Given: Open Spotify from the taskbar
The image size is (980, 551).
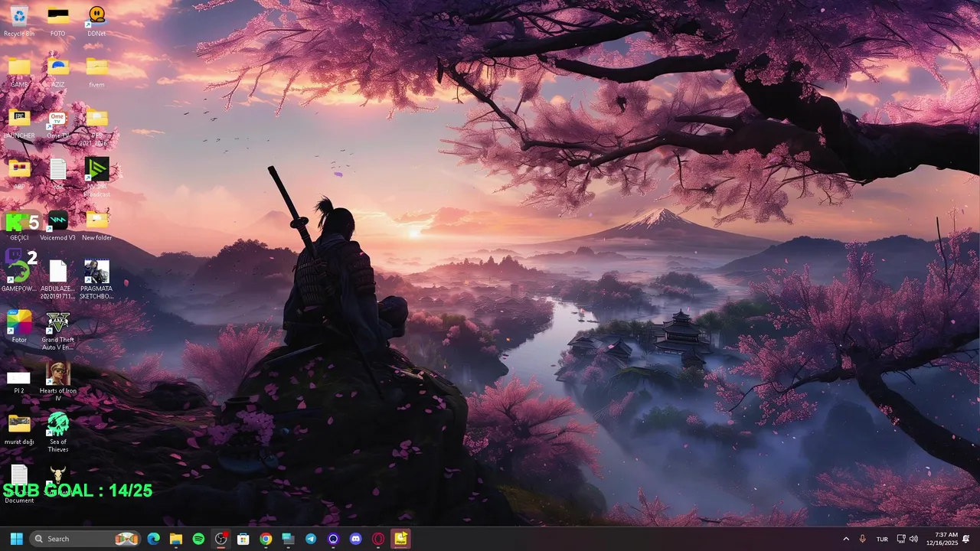Looking at the screenshot, I should [x=198, y=539].
